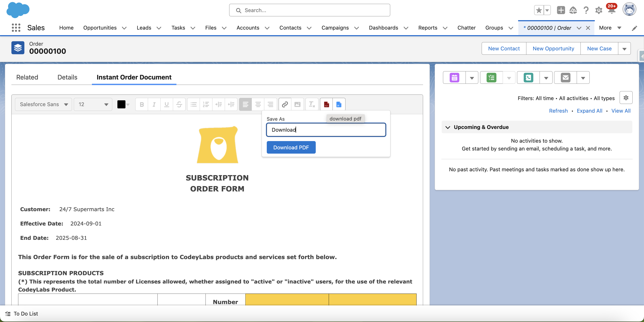The width and height of the screenshot is (644, 322).
Task: Increase the text indent
Action: [x=218, y=104]
